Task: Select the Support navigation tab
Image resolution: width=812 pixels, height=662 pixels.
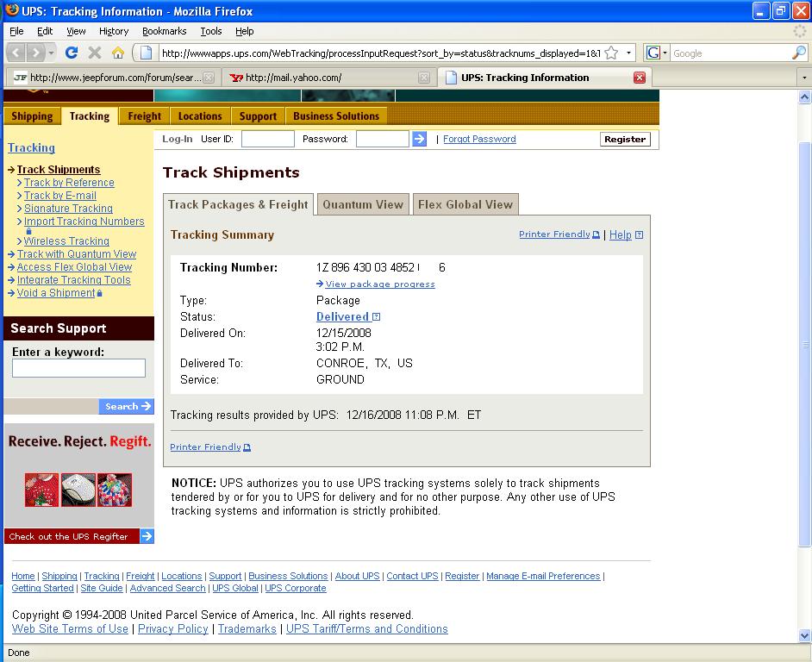Action: [x=258, y=116]
